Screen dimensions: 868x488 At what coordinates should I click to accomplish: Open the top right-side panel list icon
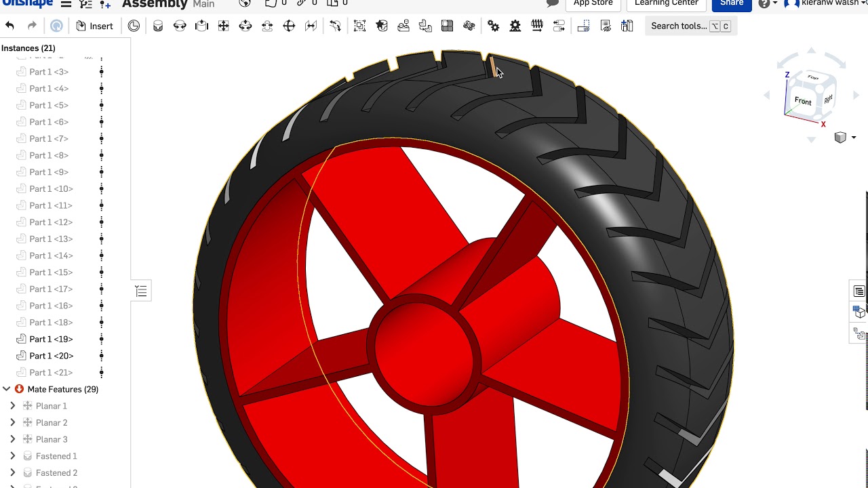(x=859, y=291)
